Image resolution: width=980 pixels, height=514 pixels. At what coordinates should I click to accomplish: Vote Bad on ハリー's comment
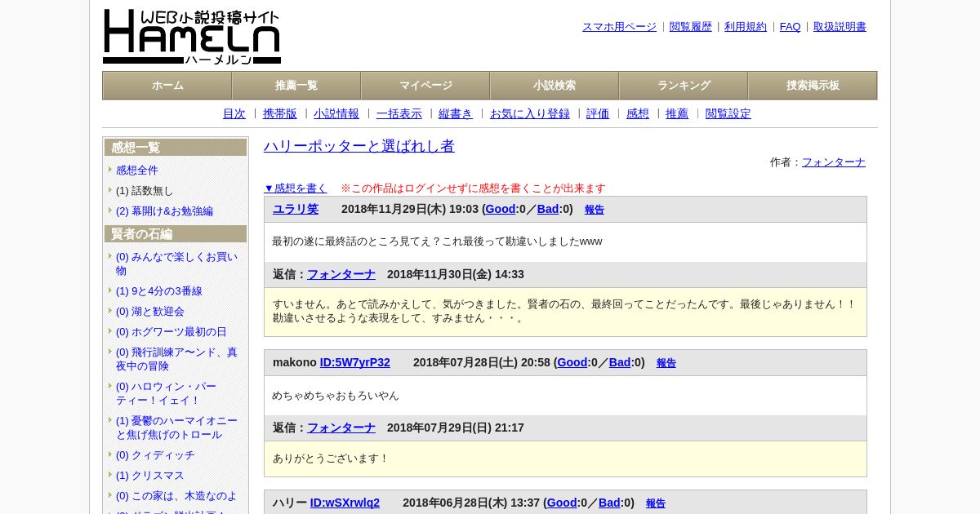coord(609,503)
